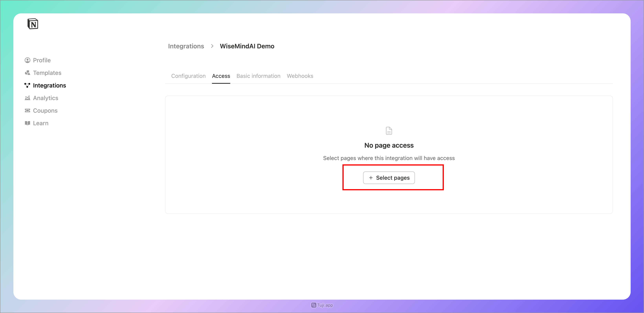This screenshot has height=313, width=644.
Task: Click the breadcrumb chevron arrow
Action: click(212, 46)
